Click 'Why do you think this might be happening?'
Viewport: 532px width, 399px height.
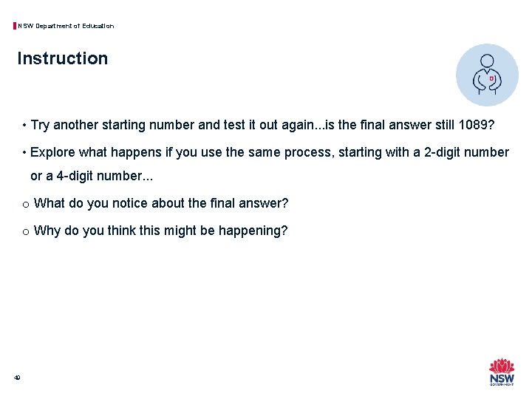[x=161, y=231]
